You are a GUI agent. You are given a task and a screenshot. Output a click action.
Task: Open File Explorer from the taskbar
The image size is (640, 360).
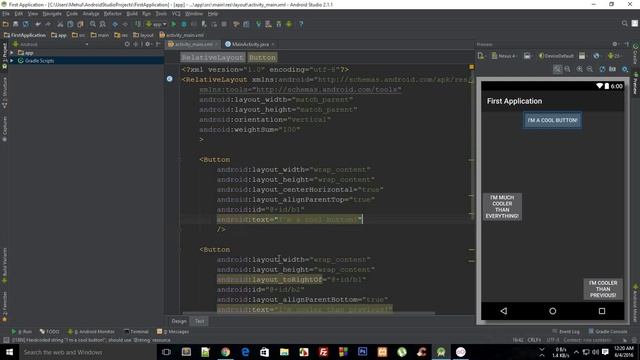pos(284,352)
